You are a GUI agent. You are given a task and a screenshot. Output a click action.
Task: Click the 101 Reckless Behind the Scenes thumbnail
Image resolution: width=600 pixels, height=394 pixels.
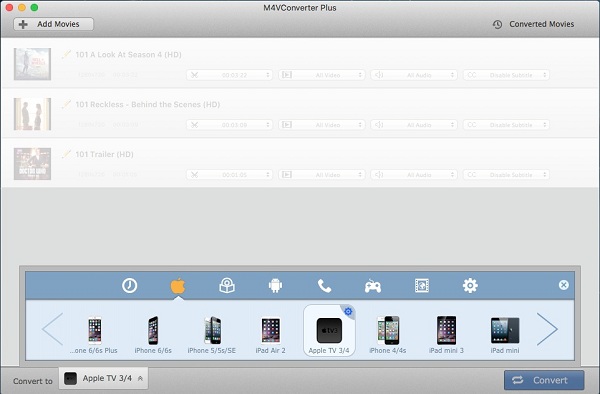coord(33,114)
